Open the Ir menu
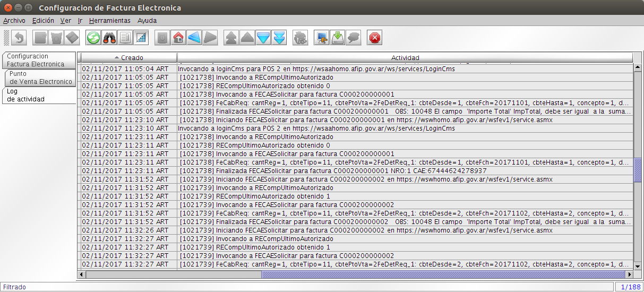This screenshot has width=644, height=292. tap(80, 21)
